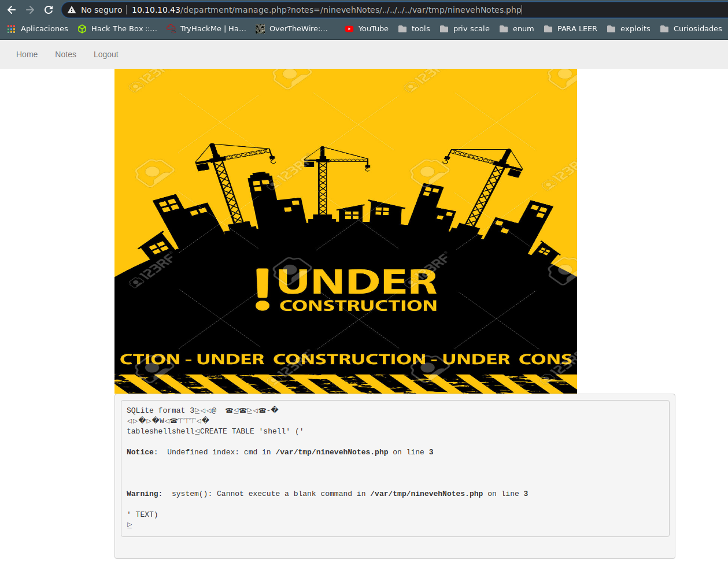
Task: Open the OverTheWire bookmark
Action: (292, 28)
